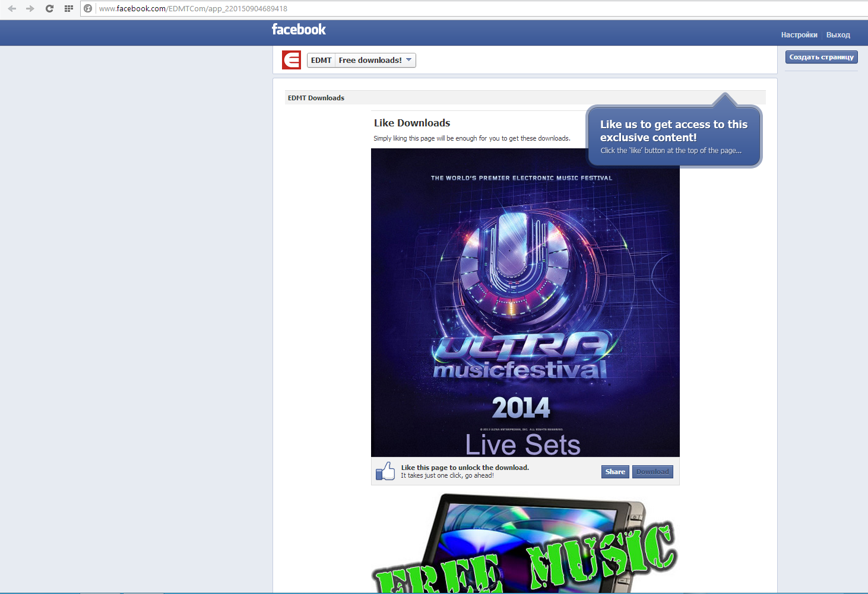
Task: Open the Free Music image
Action: tap(525, 543)
